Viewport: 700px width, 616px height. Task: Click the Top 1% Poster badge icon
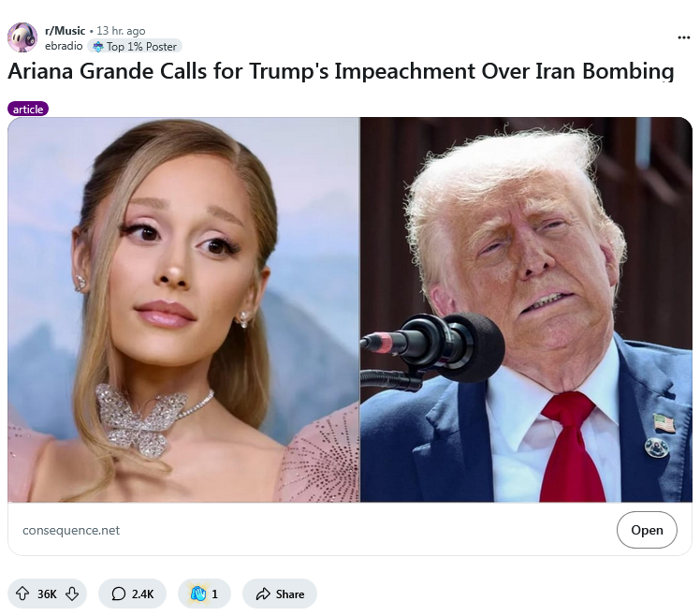[x=97, y=47]
